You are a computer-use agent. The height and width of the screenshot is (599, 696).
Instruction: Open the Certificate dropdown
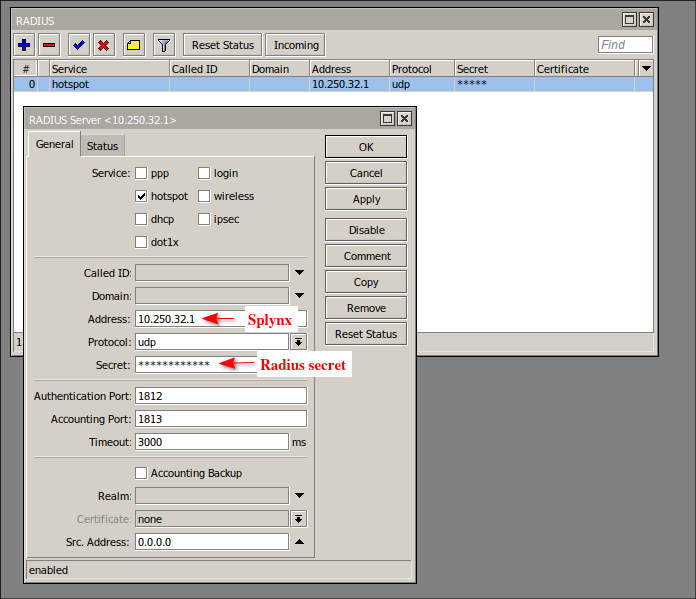[x=298, y=519]
